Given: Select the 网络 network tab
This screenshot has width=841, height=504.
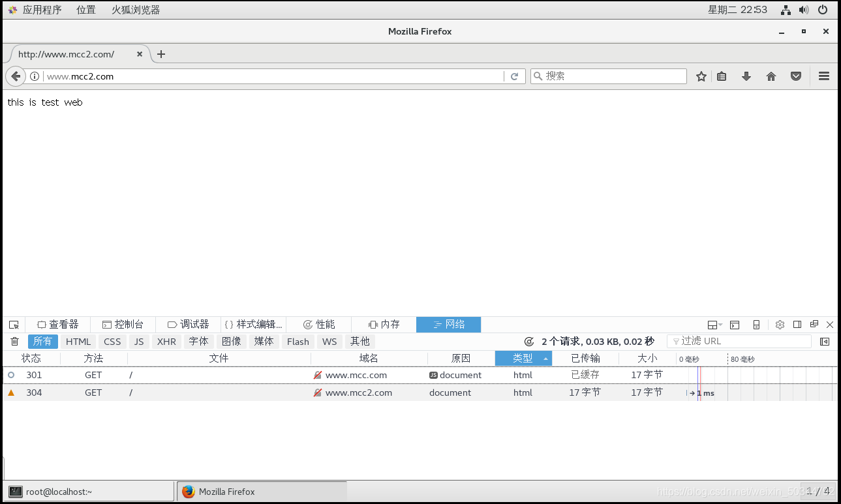Looking at the screenshot, I should pyautogui.click(x=449, y=325).
